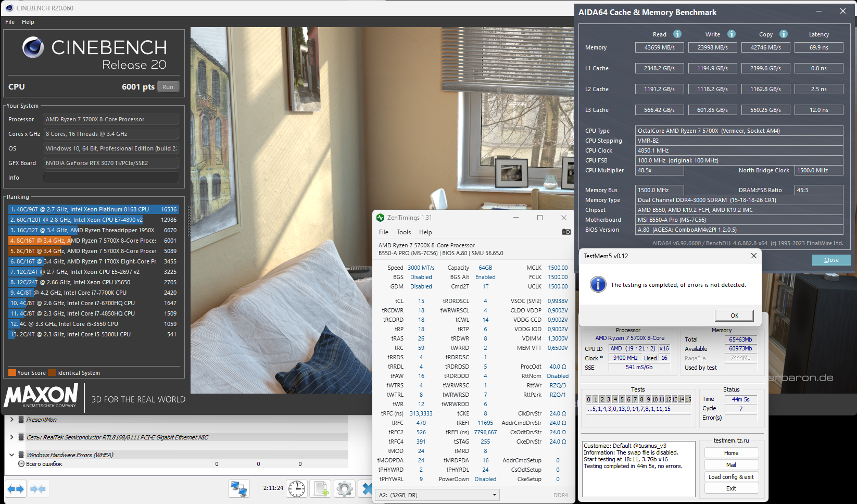This screenshot has width=857, height=504.
Task: Click AIDA64 Memory Copy value 42746 MB/s
Action: pyautogui.click(x=765, y=47)
